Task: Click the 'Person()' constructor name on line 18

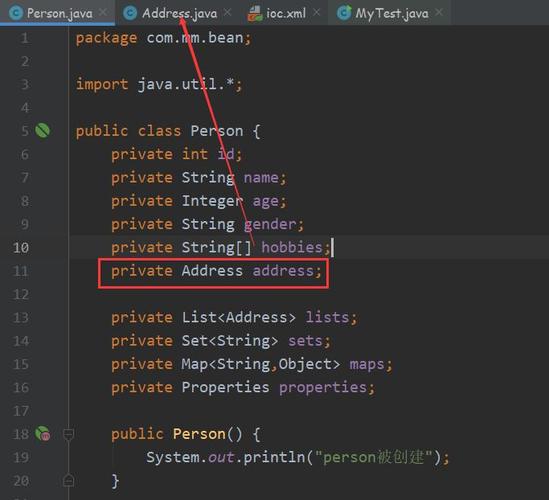Action: pyautogui.click(x=199, y=434)
